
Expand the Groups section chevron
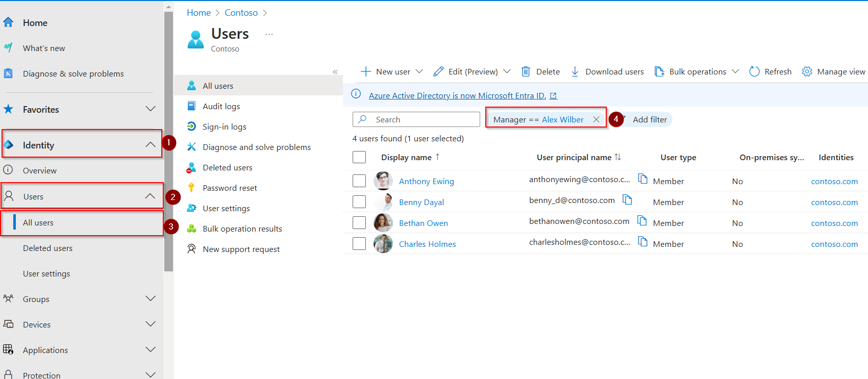click(x=151, y=298)
